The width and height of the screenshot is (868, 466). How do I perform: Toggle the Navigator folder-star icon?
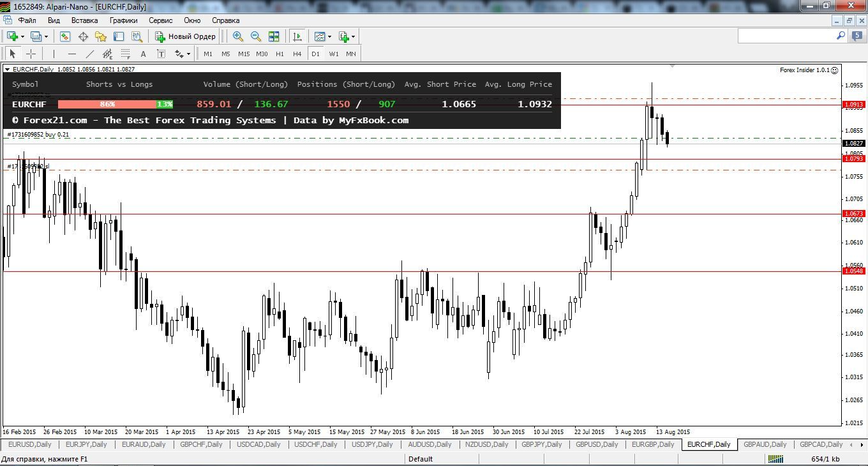[x=100, y=36]
